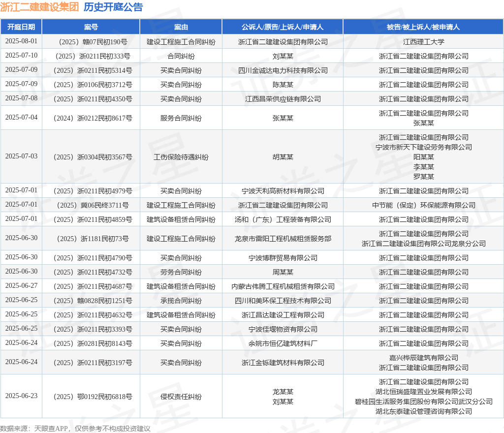Screen dimensions: 504x433
Task: Click the 被告/被上诉人/被申请人 column header
Action: pos(423,27)
